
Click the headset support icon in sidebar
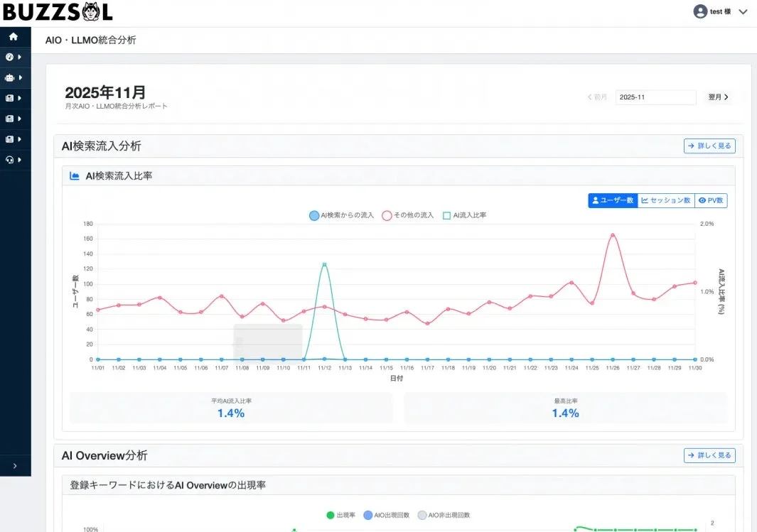pyautogui.click(x=9, y=159)
